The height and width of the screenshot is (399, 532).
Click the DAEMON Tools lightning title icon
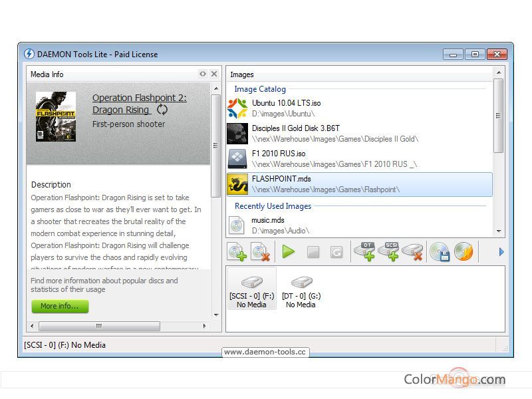click(29, 54)
